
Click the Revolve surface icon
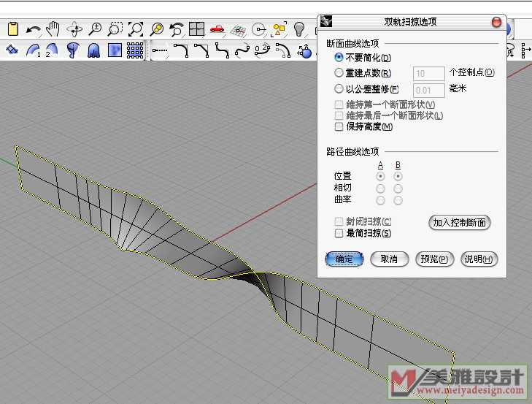(x=73, y=50)
